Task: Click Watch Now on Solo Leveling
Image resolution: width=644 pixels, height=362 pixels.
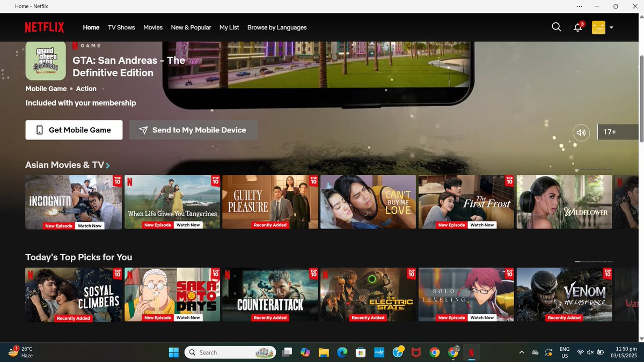Action: pos(482,318)
